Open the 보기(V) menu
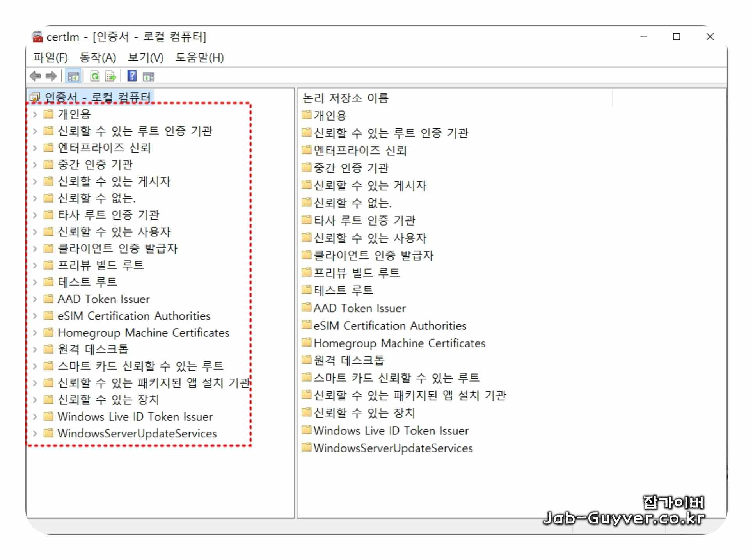Viewport: 753px width, 560px height. pyautogui.click(x=146, y=58)
